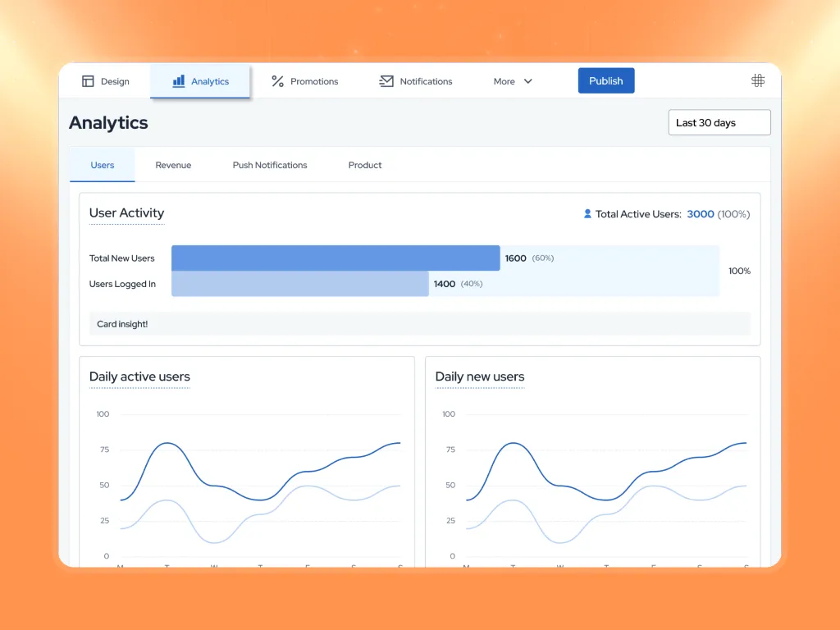Open the Last 30 days dropdown
The image size is (840, 630).
[x=719, y=123]
